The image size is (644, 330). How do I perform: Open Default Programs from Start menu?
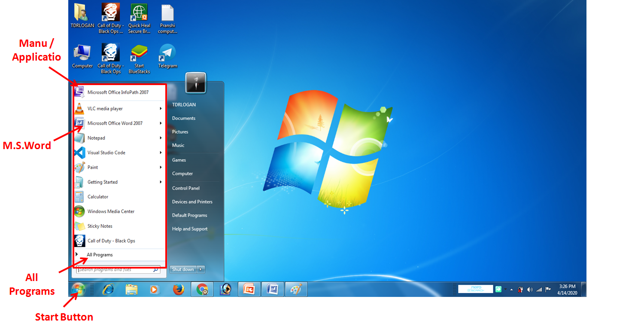(190, 215)
